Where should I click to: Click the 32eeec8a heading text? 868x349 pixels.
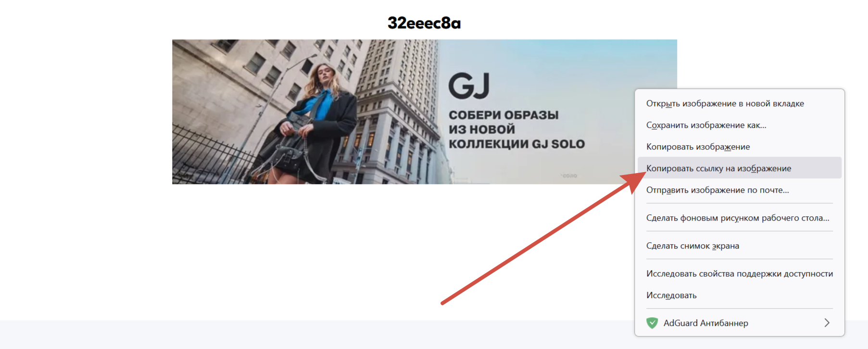click(424, 23)
